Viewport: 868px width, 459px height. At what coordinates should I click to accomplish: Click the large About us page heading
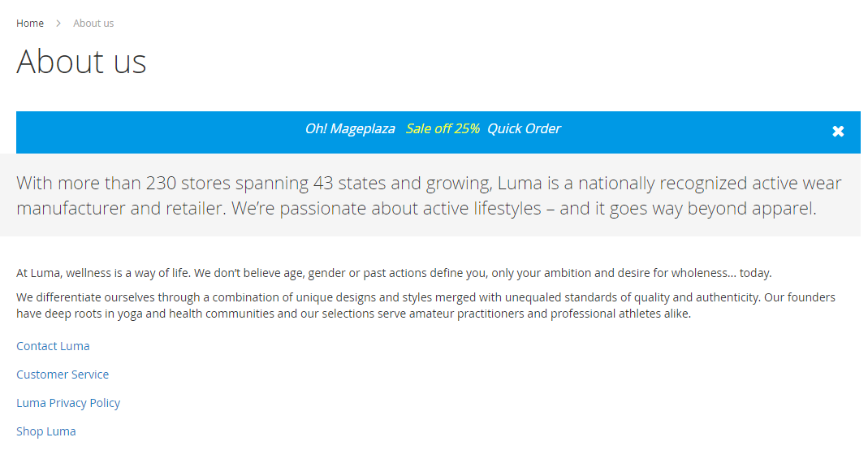tap(81, 61)
